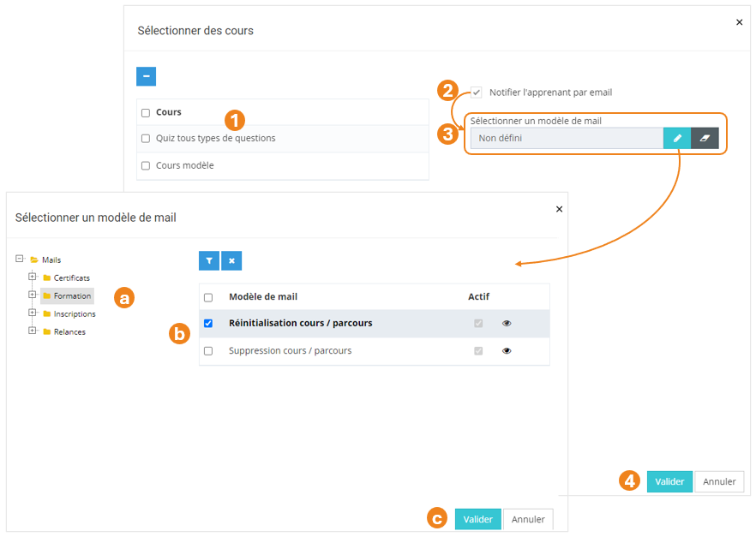Check the Cours modèle checkbox
The image size is (756, 537).
[x=146, y=166]
